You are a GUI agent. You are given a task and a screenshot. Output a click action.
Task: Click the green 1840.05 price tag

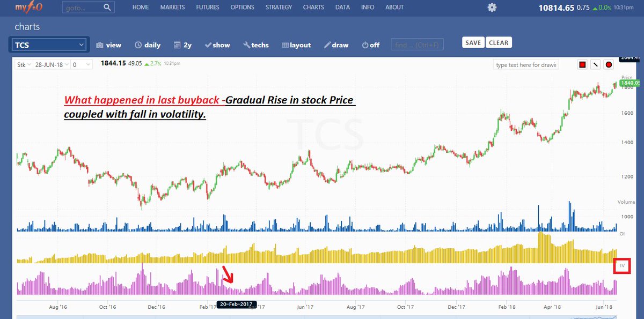coord(631,83)
